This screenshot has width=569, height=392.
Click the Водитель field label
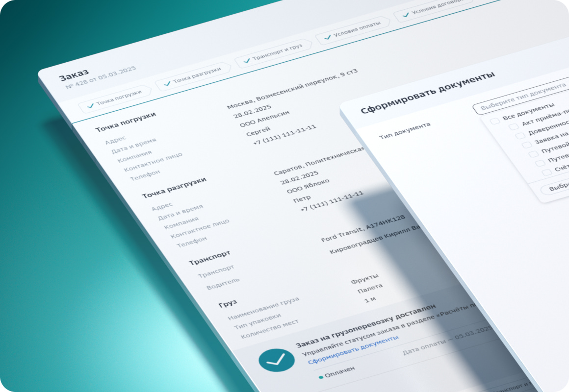pyautogui.click(x=223, y=284)
